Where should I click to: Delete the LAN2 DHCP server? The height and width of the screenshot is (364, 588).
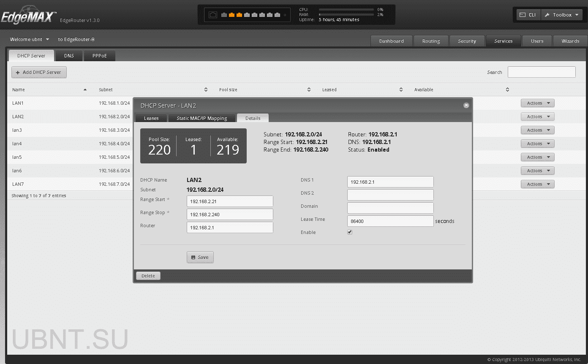click(148, 276)
